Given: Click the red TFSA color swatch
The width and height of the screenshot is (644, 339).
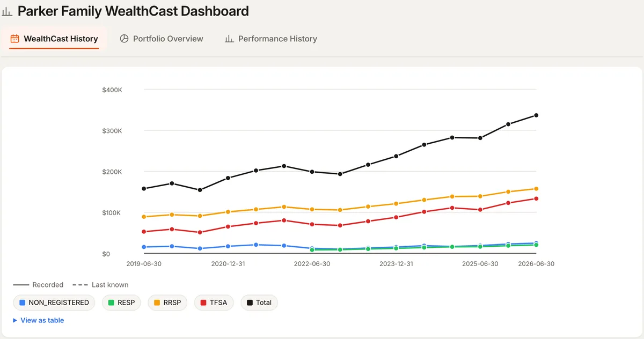Looking at the screenshot, I should (203, 303).
